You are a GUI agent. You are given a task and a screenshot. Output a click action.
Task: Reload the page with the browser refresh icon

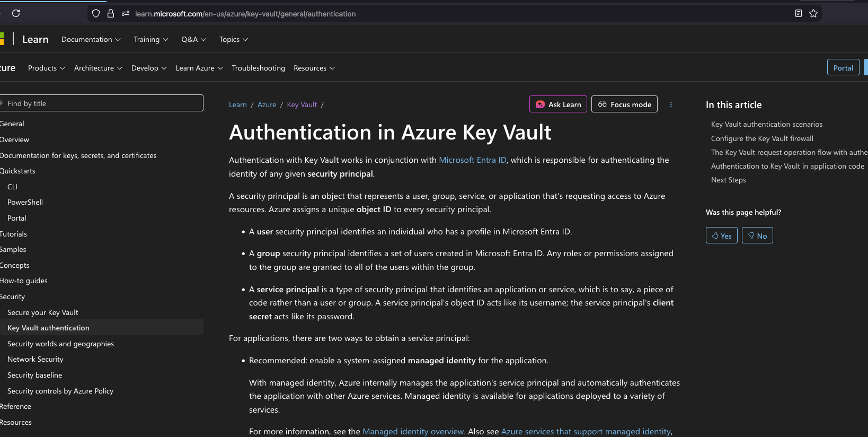point(16,13)
